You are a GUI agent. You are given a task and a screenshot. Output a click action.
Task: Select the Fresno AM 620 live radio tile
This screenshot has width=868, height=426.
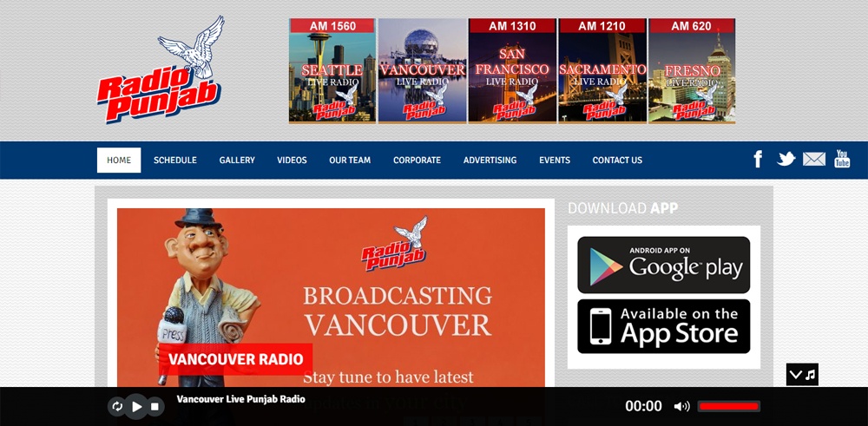[692, 70]
